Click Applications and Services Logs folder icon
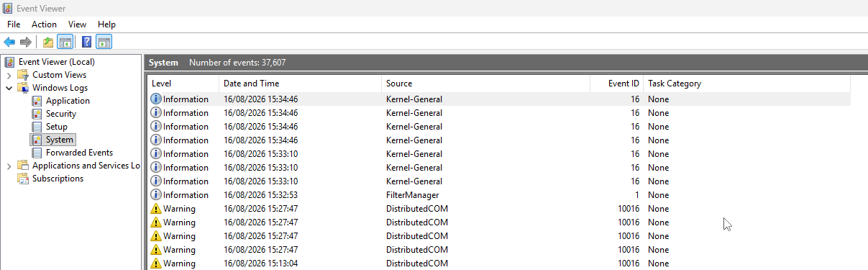 click(x=23, y=166)
